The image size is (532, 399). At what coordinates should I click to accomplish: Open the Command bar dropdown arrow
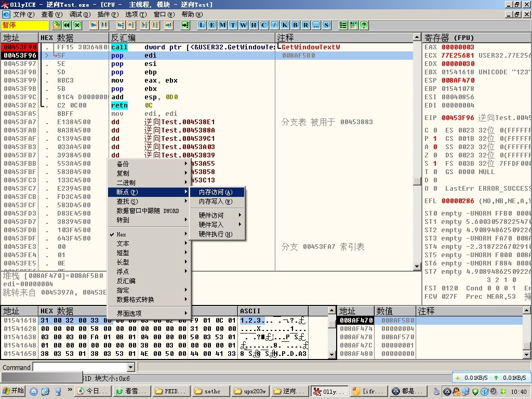tap(131, 367)
